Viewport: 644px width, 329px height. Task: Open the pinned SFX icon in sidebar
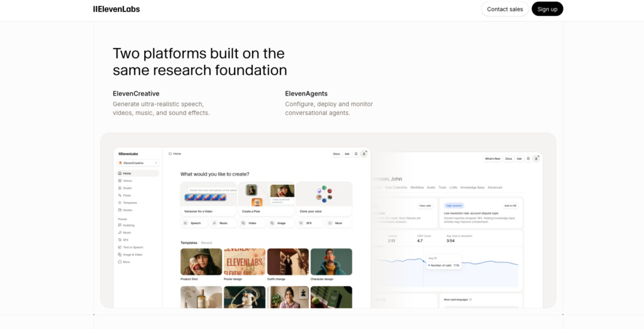[x=120, y=240]
